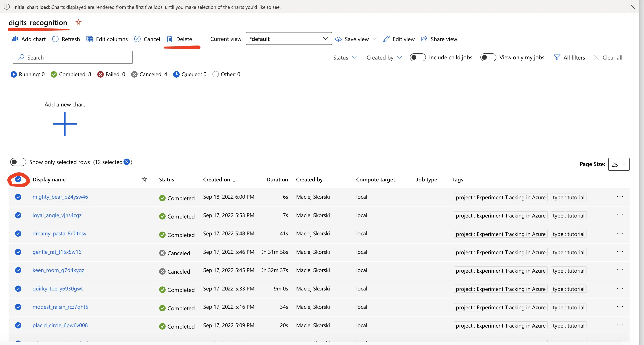Favorite the digits_recognition experiment star
Image resolution: width=644 pixels, height=345 pixels.
click(x=78, y=22)
